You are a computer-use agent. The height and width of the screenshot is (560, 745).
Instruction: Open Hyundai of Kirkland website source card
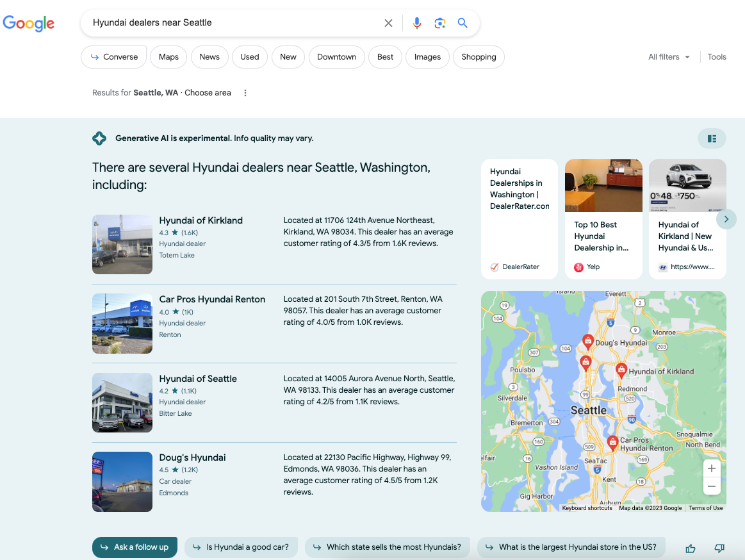point(687,219)
